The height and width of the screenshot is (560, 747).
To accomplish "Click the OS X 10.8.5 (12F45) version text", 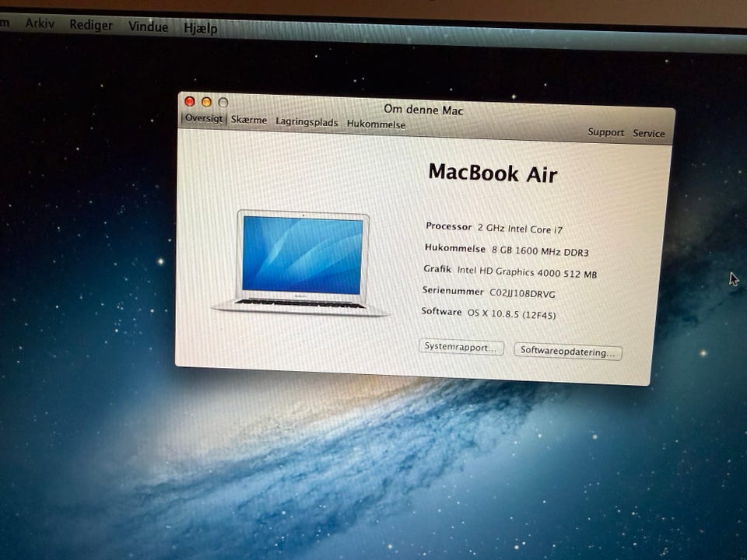I will click(511, 313).
